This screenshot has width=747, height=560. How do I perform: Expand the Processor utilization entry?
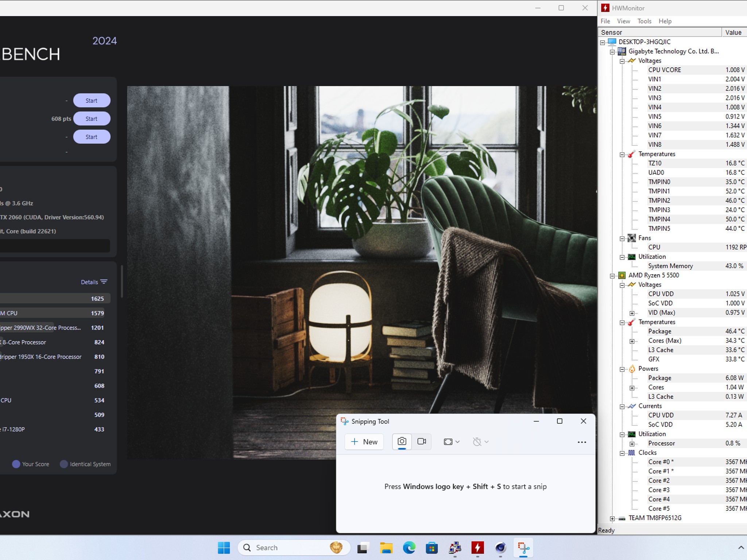coord(632,444)
